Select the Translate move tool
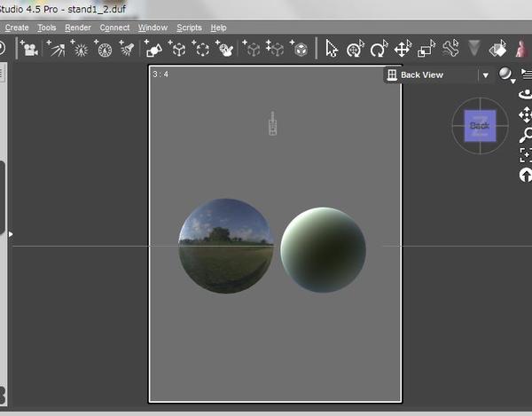 pos(403,49)
